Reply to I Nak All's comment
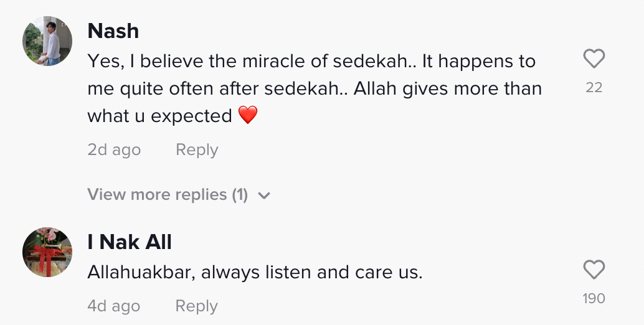This screenshot has width=644, height=325. click(x=196, y=306)
